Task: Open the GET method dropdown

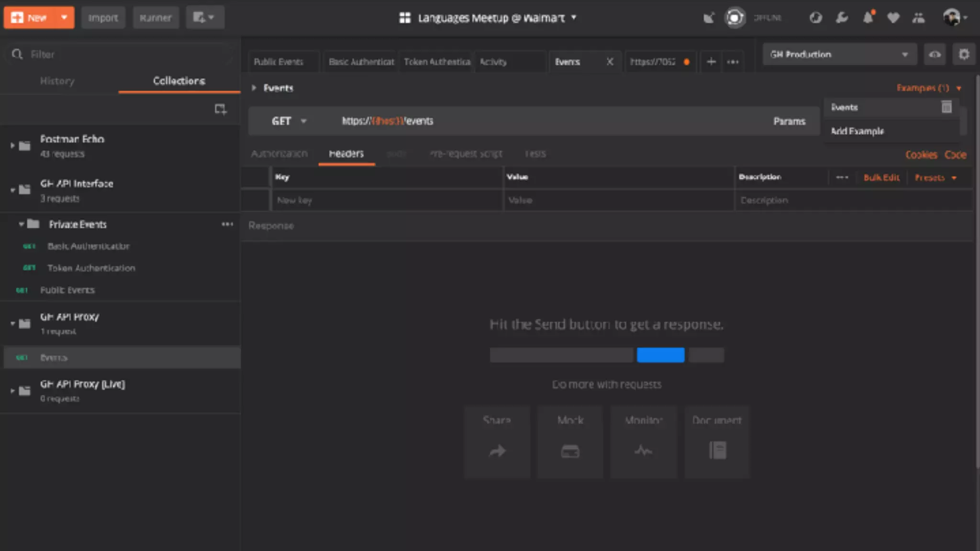Action: [289, 121]
